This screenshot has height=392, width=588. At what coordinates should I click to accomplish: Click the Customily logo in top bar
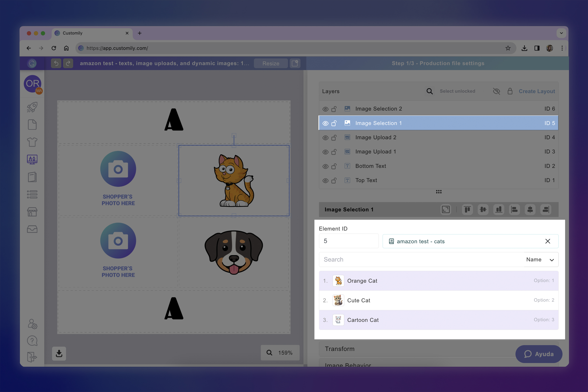click(32, 63)
